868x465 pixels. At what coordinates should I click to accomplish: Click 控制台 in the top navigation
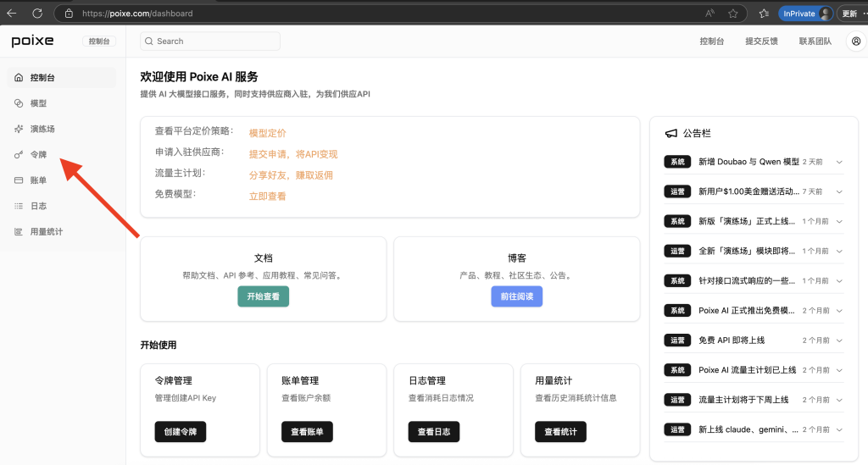click(711, 41)
